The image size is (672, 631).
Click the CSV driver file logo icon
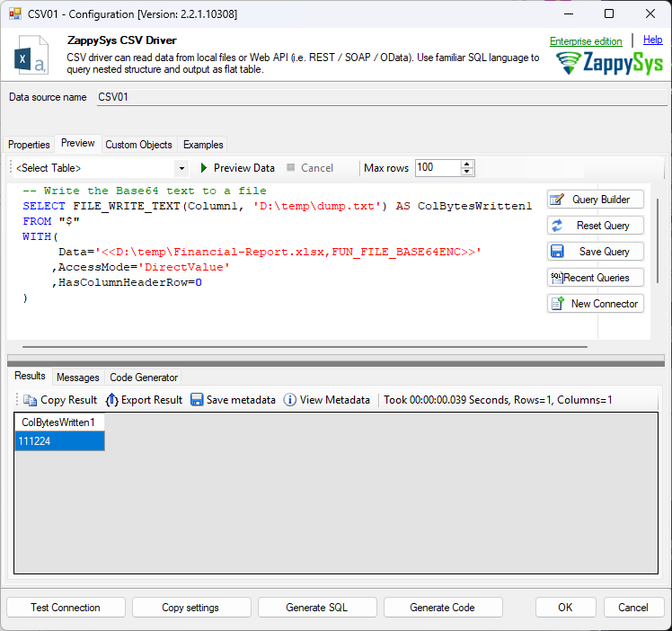click(31, 55)
